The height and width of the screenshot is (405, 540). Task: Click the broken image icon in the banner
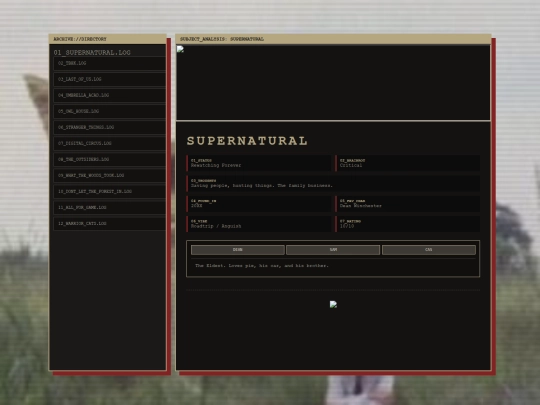coord(180,49)
